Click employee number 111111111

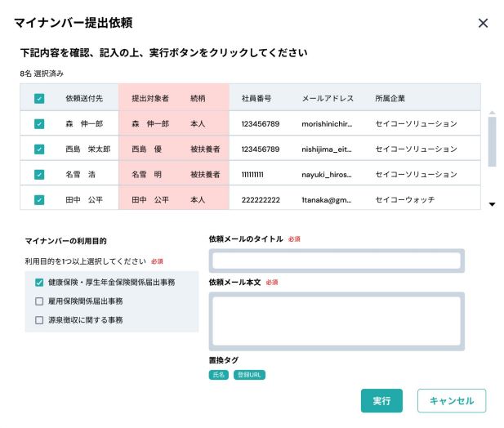click(x=252, y=175)
